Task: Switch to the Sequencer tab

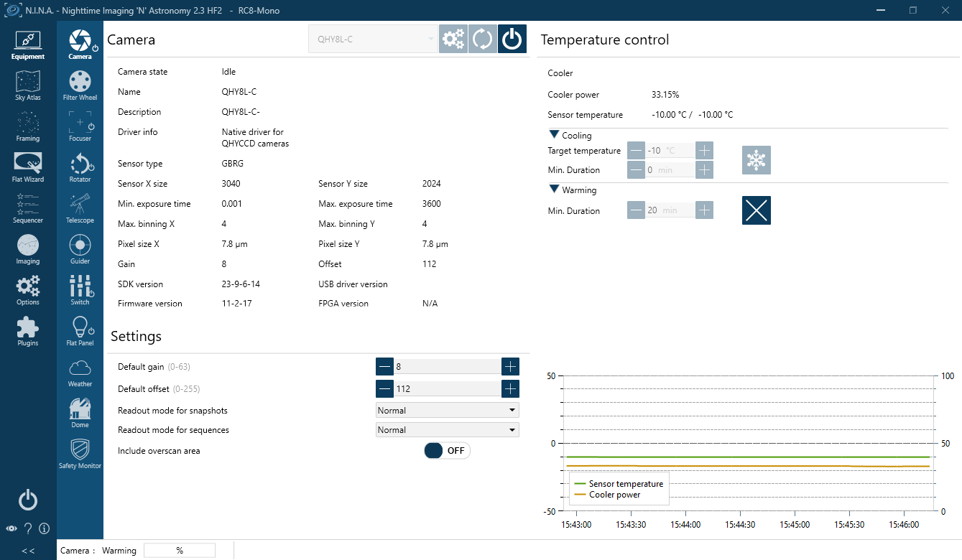Action: click(x=28, y=208)
